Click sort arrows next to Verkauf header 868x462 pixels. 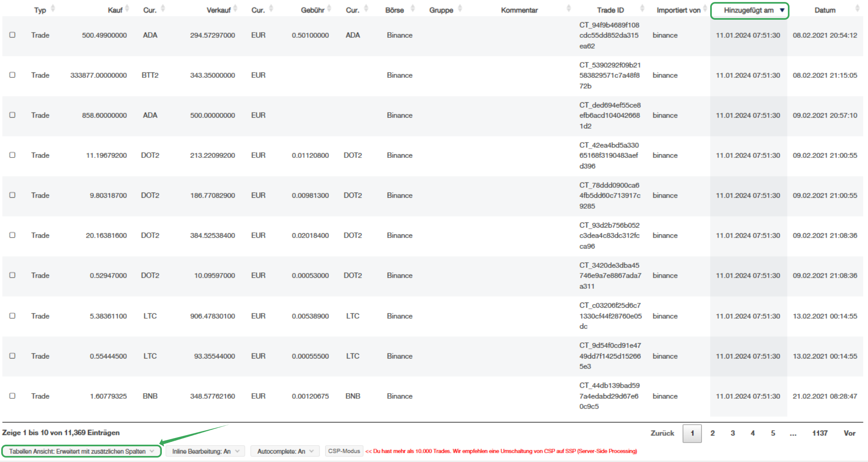point(236,9)
